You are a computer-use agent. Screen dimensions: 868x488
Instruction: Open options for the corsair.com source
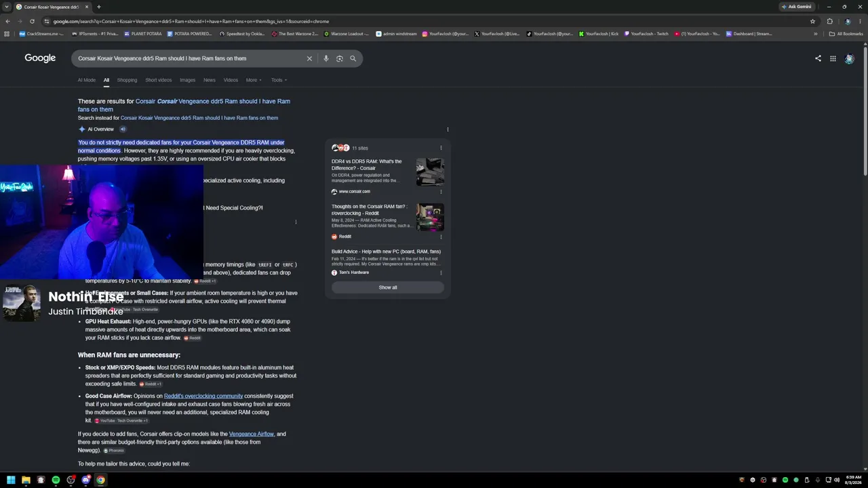(x=441, y=192)
